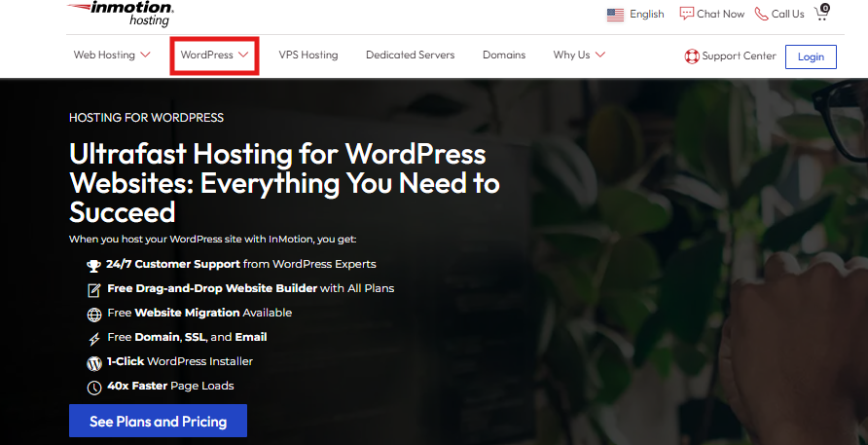
Task: Click the clock icon beside 40x Faster
Action: (x=94, y=388)
